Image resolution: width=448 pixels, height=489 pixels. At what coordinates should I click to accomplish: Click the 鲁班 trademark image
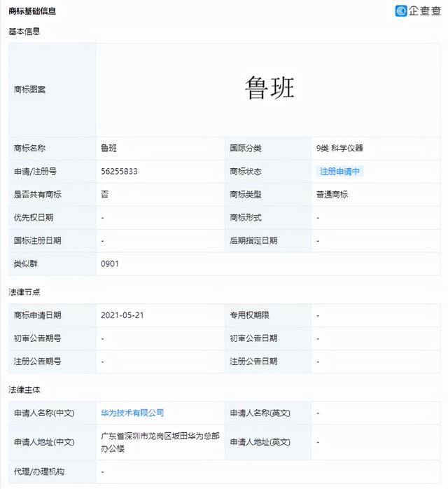tap(269, 88)
